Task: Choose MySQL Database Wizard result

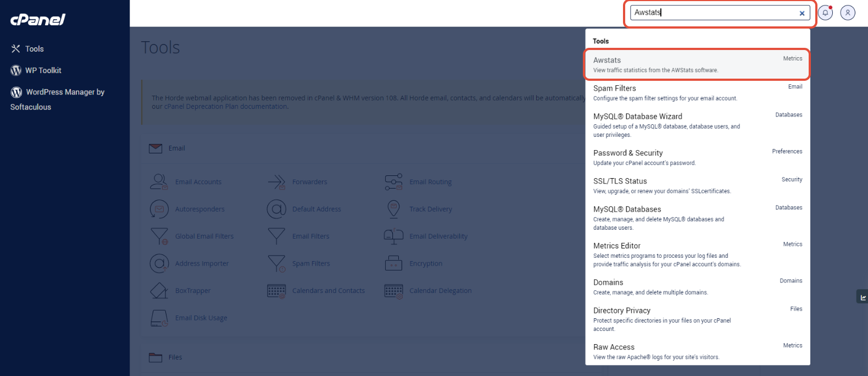Action: coord(698,125)
